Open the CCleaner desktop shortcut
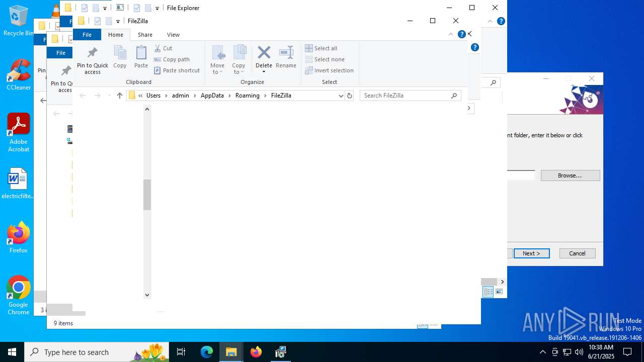 coord(19,75)
